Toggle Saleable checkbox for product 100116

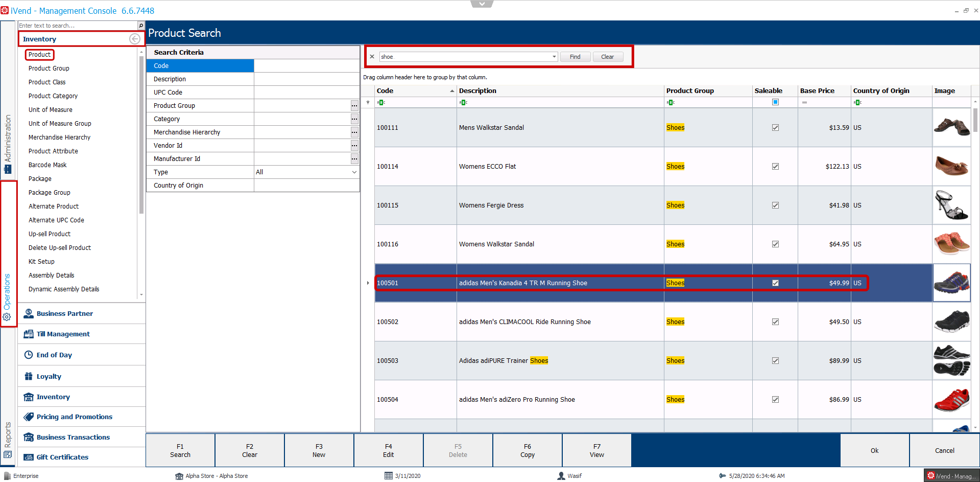pos(775,244)
